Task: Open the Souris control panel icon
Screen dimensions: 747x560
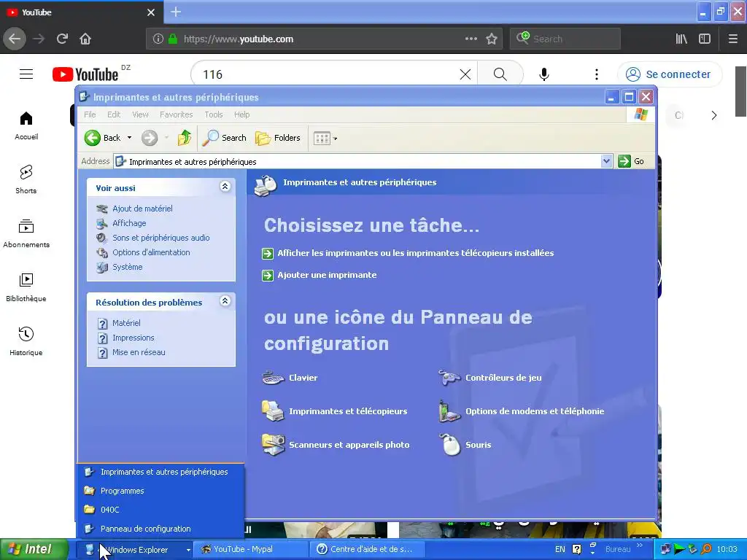Action: [x=465, y=445]
